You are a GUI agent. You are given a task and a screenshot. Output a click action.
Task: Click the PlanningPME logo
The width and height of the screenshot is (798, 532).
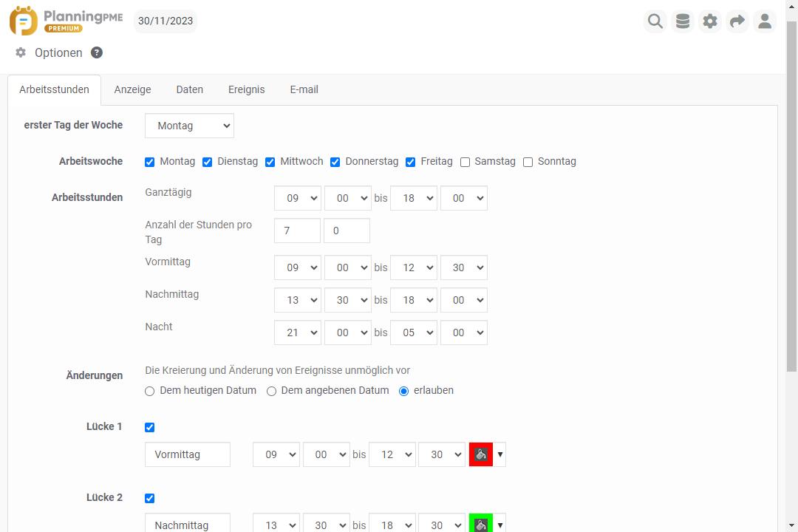[66, 21]
